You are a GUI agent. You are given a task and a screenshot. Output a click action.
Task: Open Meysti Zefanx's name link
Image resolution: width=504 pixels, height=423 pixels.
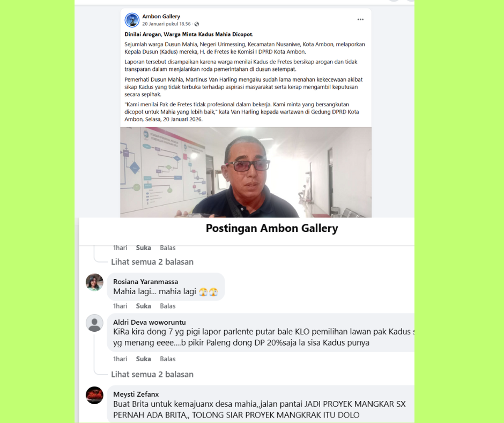[136, 394]
